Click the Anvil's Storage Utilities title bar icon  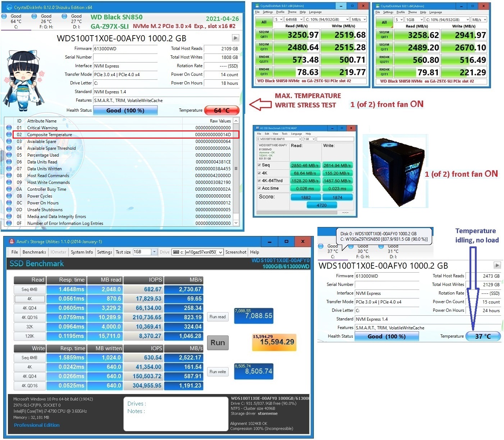click(12, 241)
